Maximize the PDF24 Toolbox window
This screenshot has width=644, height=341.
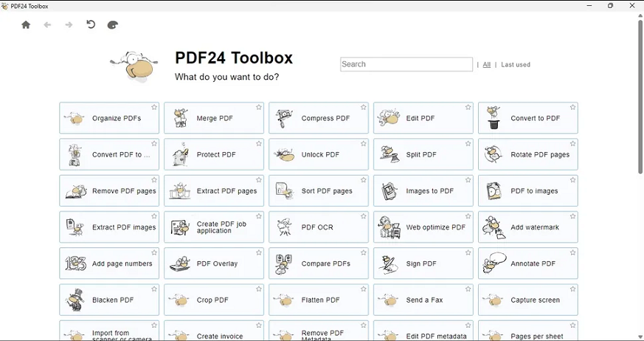coord(610,6)
